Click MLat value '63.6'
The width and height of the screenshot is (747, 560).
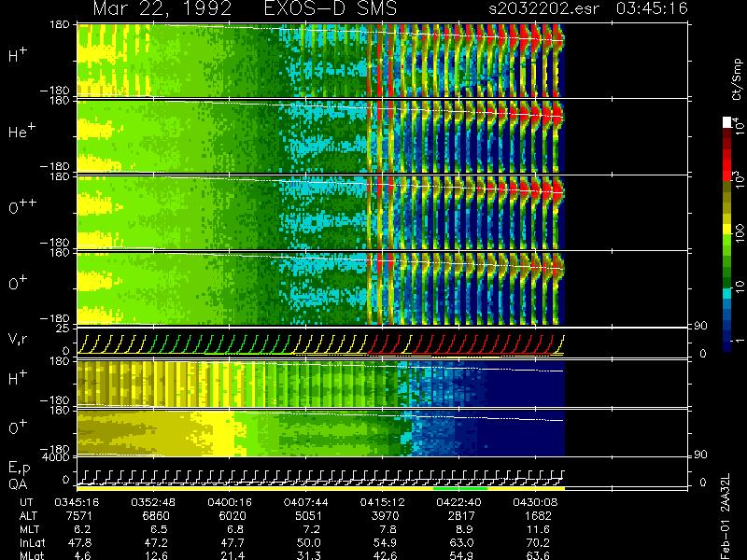tap(538, 555)
